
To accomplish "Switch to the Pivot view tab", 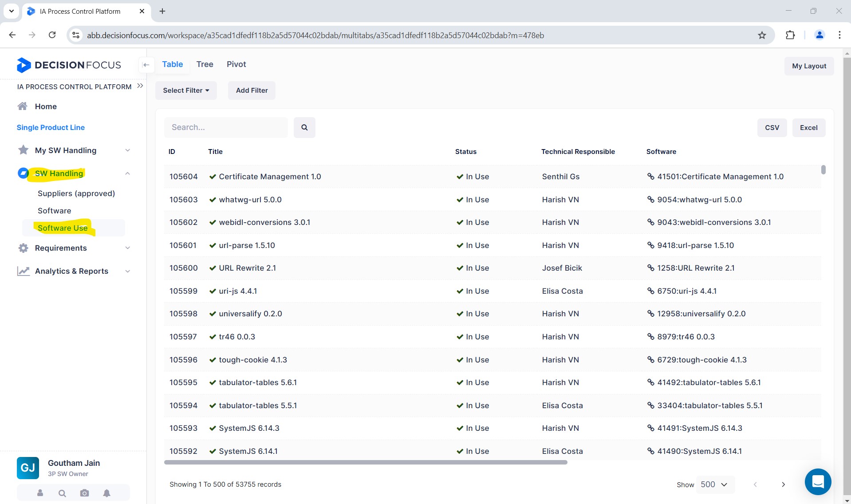I will (236, 64).
